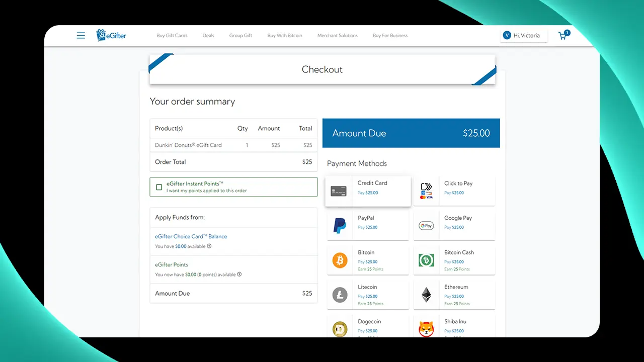Click the orange Bitcoin icon
The image size is (644, 362).
click(x=340, y=260)
